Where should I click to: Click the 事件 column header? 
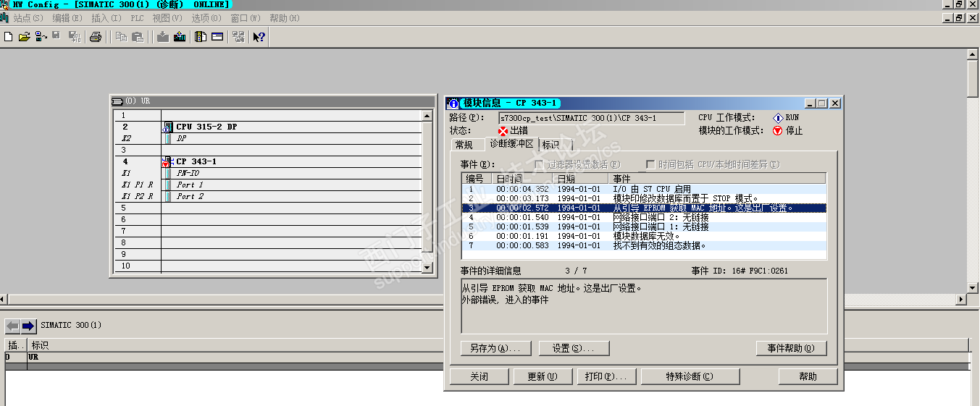coord(718,179)
